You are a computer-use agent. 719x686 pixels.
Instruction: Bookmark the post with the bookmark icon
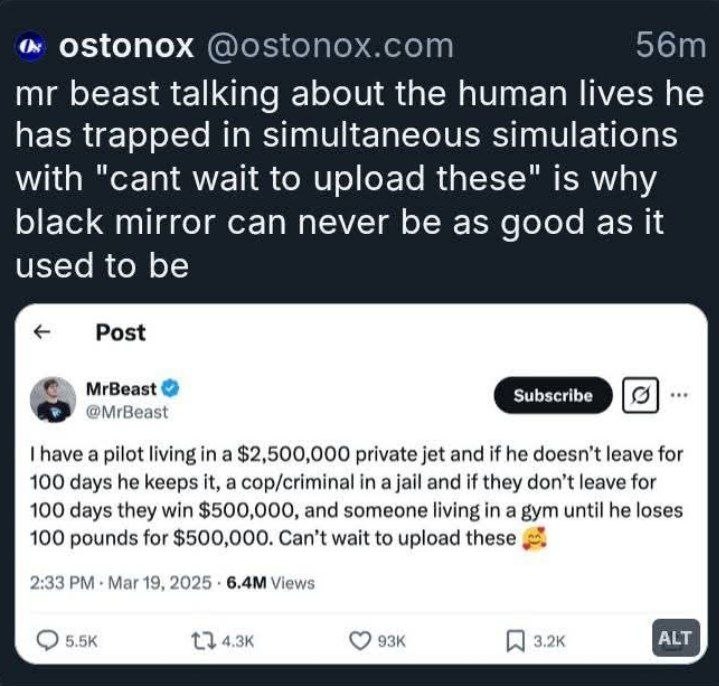click(x=515, y=641)
